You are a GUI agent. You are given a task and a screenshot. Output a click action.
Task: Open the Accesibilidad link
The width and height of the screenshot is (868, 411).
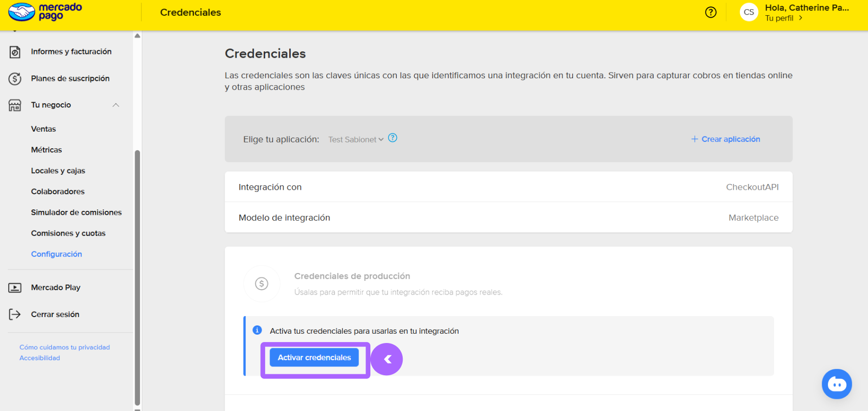[x=40, y=358]
